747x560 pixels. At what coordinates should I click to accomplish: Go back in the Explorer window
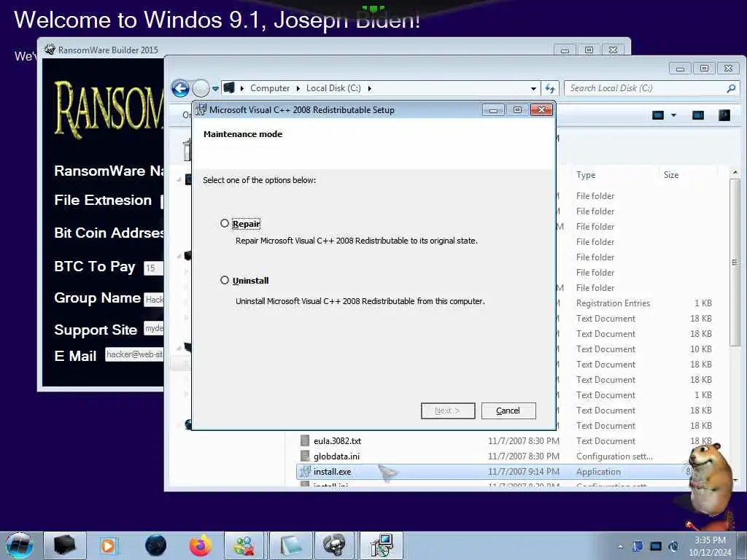(181, 88)
